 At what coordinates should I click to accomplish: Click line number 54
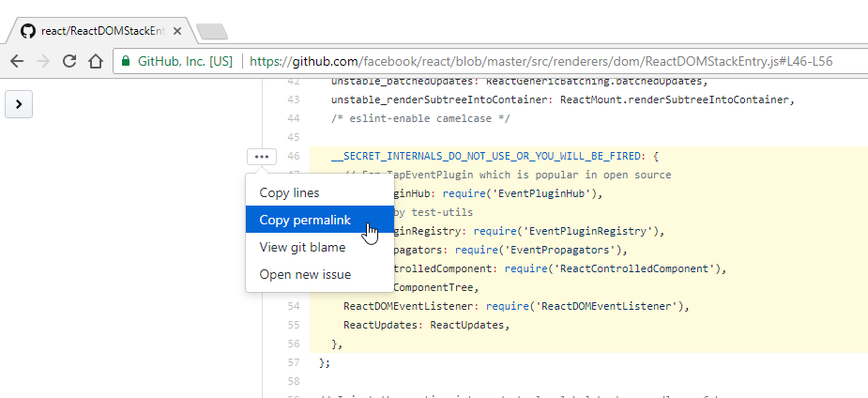coord(294,306)
